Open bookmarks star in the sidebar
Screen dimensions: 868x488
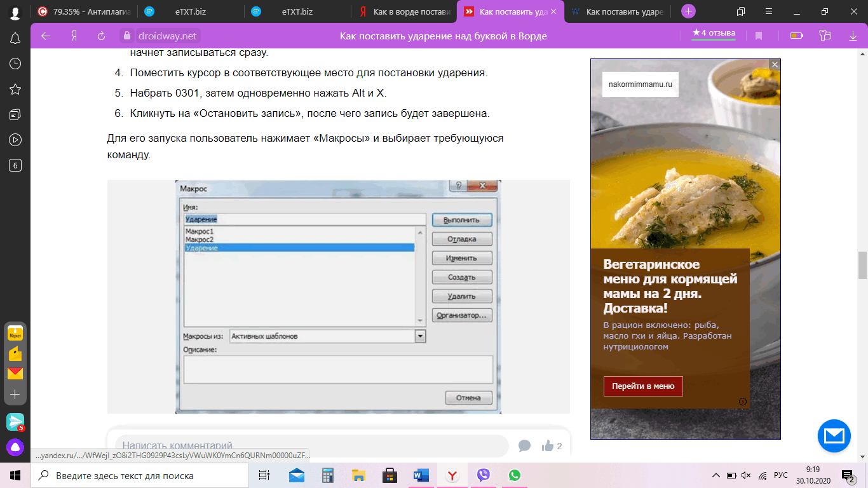coord(15,89)
